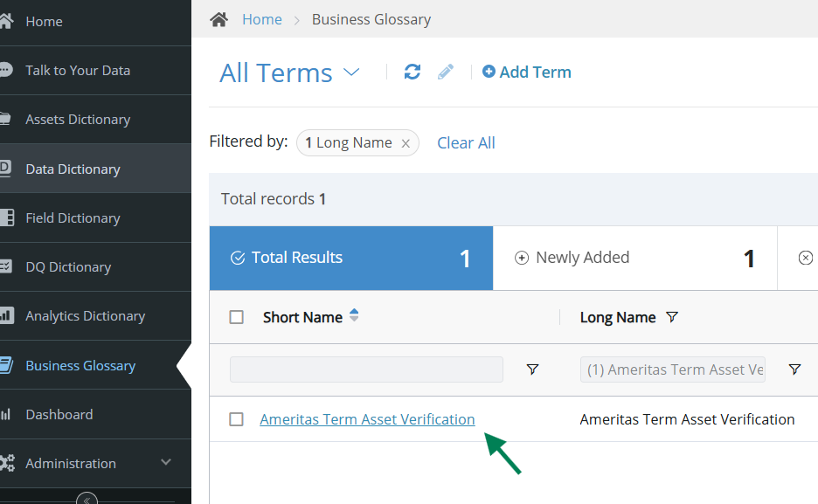The height and width of the screenshot is (504, 818).
Task: Click the pencil edit icon in toolbar
Action: click(x=446, y=72)
